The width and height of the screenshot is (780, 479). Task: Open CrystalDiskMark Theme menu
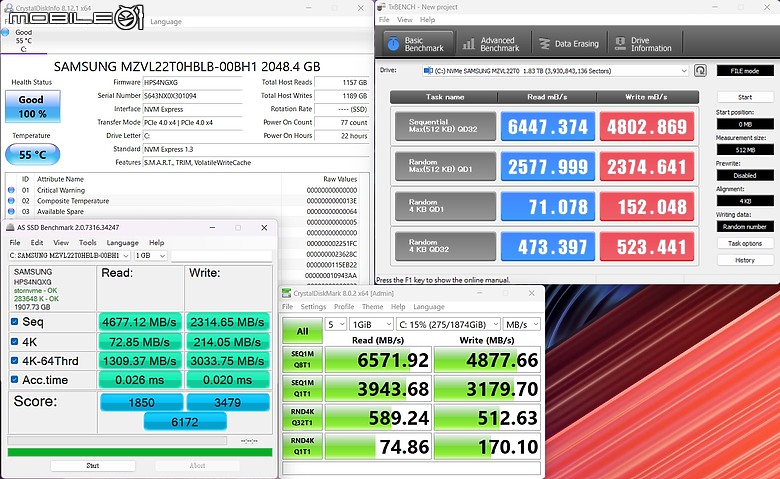373,306
